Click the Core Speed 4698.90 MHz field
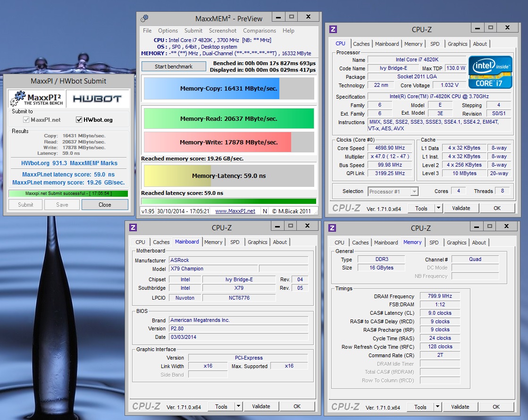Image resolution: width=528 pixels, height=420 pixels. tap(390, 148)
